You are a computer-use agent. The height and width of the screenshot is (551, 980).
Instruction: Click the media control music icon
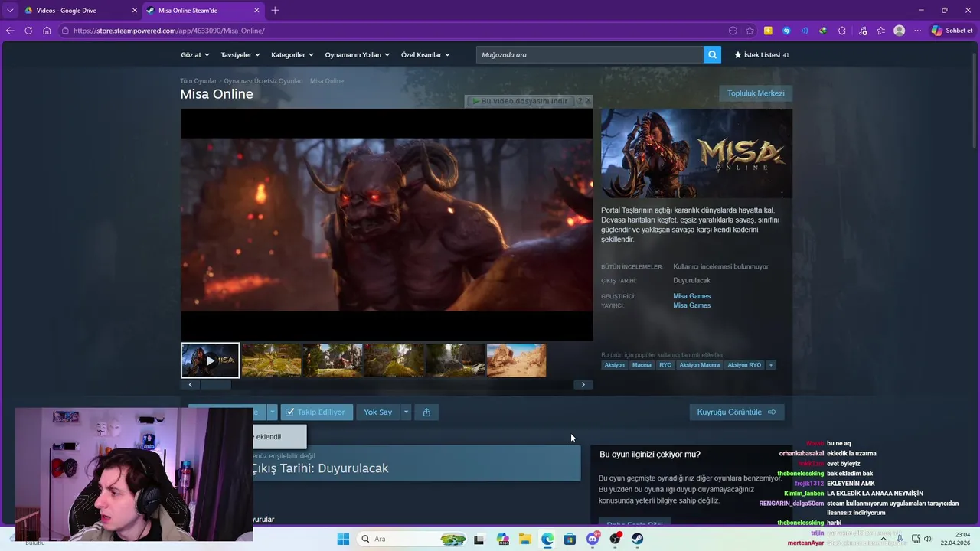pos(863,31)
